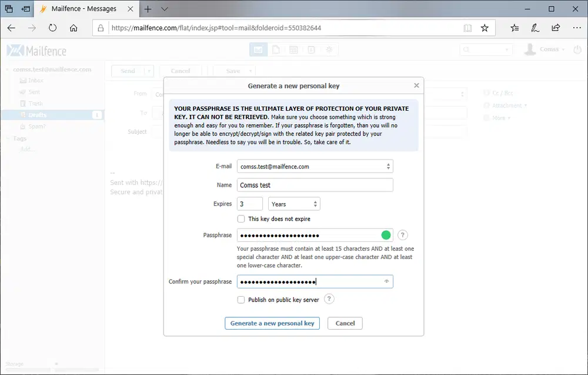The height and width of the screenshot is (375, 588).
Task: Open the Groups tool icon
Action: coord(329,49)
